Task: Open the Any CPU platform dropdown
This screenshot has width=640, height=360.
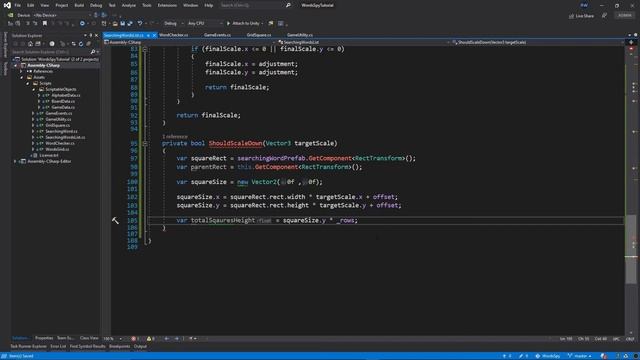Action: pos(204,23)
